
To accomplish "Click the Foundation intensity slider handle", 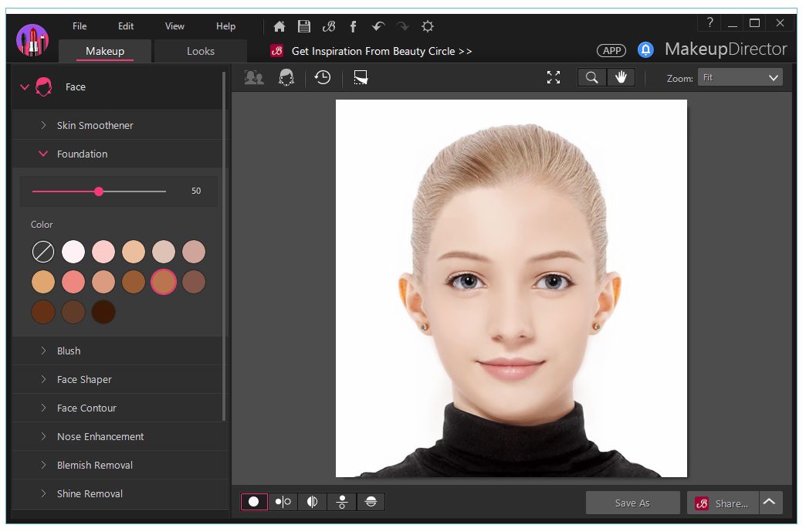I will pyautogui.click(x=99, y=191).
